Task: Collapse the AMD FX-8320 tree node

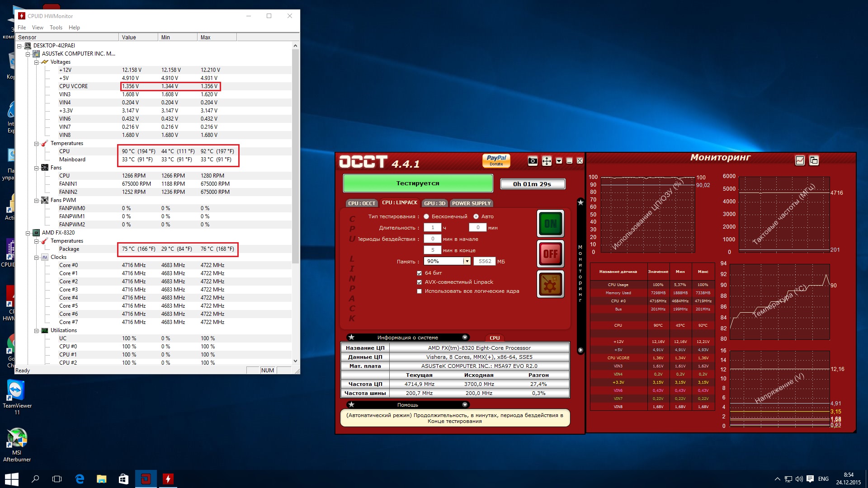Action: click(28, 233)
